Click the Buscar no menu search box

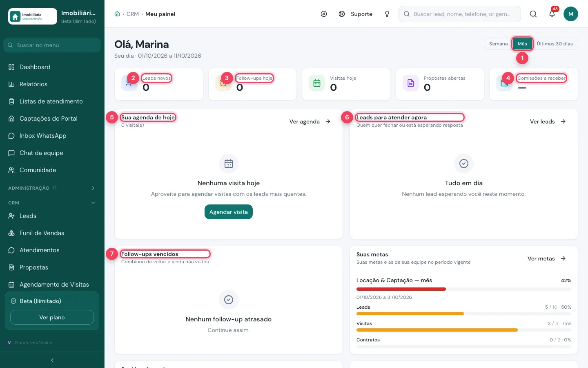pyautogui.click(x=52, y=45)
